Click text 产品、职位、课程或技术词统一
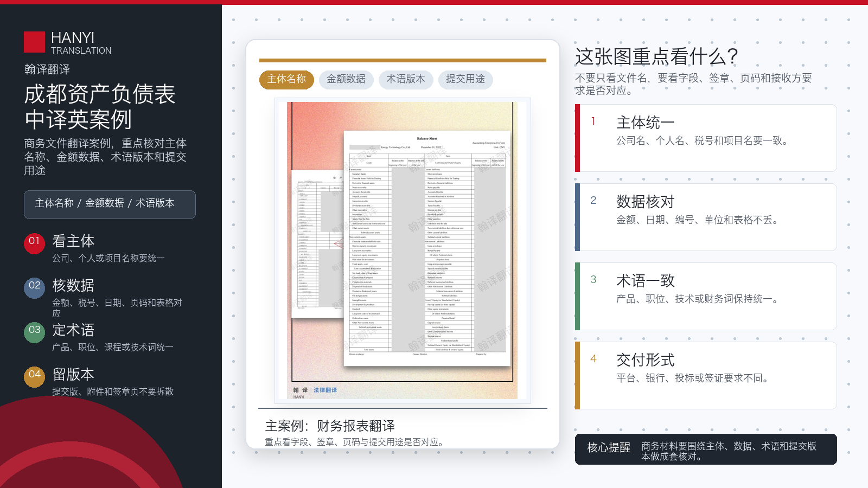The height and width of the screenshot is (488, 868). pyautogui.click(x=113, y=347)
